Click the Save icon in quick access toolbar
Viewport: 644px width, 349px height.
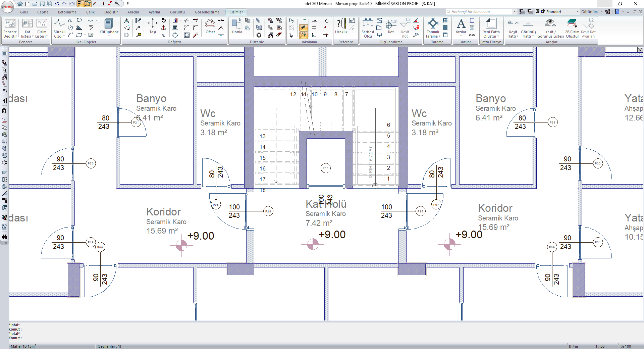42,4
